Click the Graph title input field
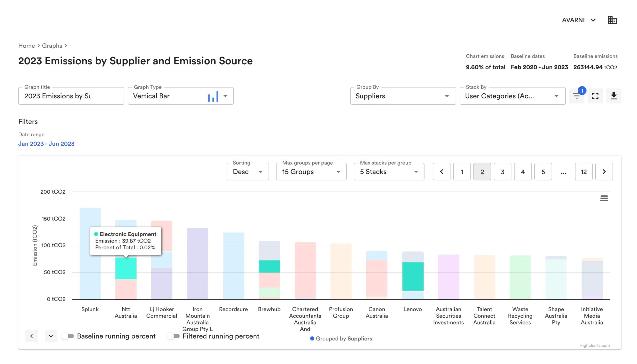Viewport: 637px width, 364px height. (71, 96)
